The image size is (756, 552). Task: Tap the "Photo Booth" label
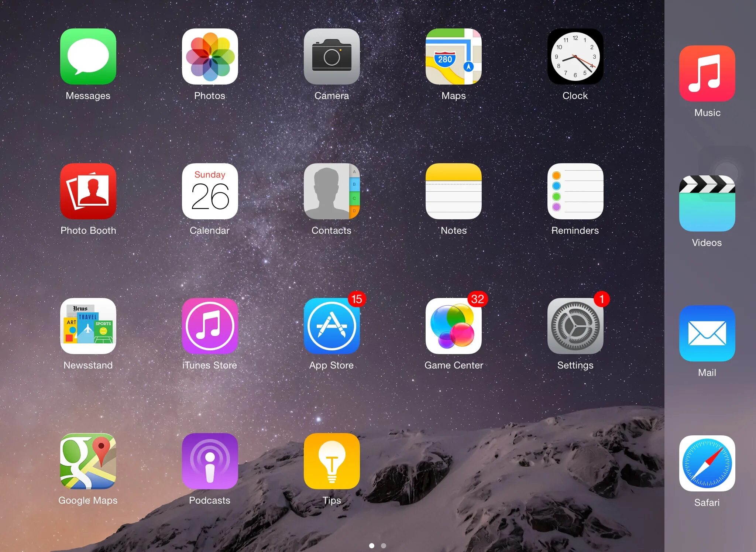[x=88, y=230]
